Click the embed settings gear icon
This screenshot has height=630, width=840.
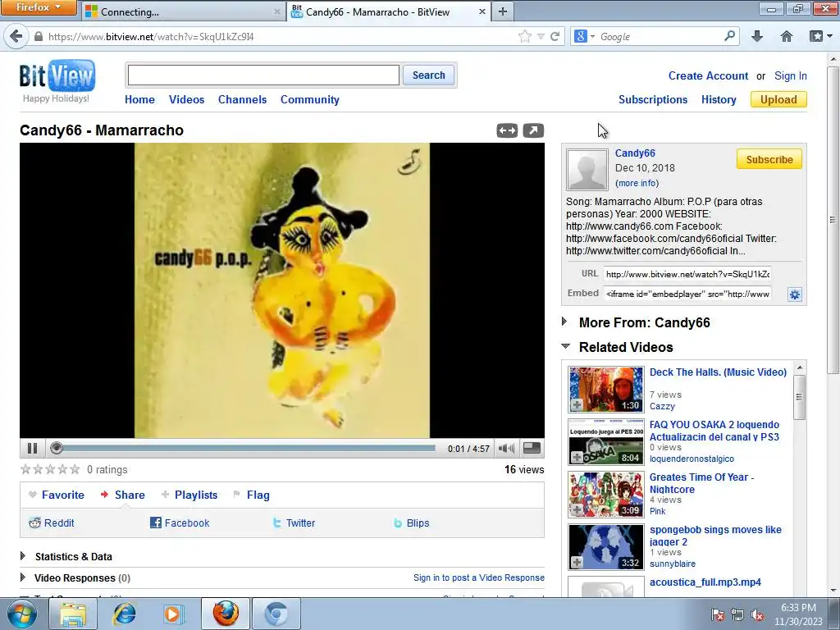(794, 294)
